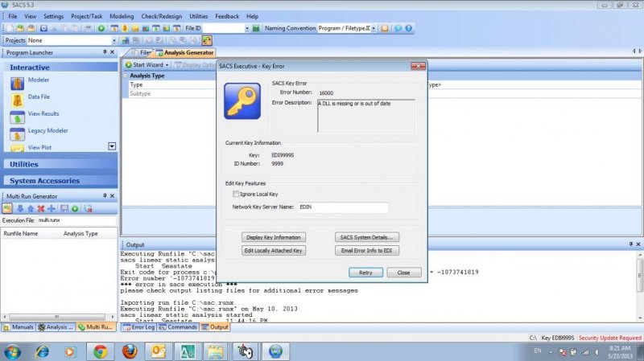
Task: Open the Check/Redesign menu
Action: [x=162, y=16]
